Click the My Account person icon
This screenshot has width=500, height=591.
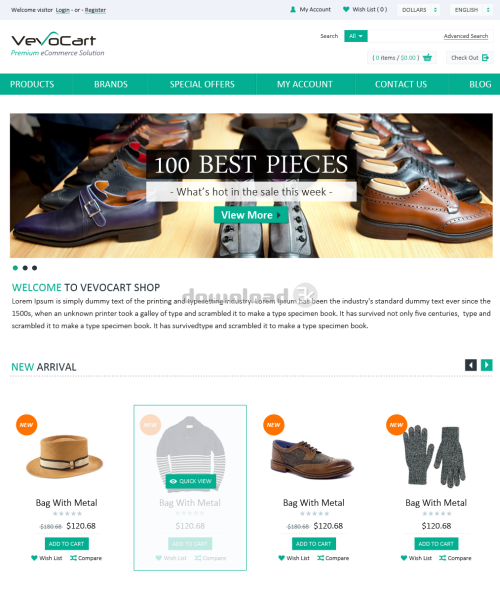point(293,9)
